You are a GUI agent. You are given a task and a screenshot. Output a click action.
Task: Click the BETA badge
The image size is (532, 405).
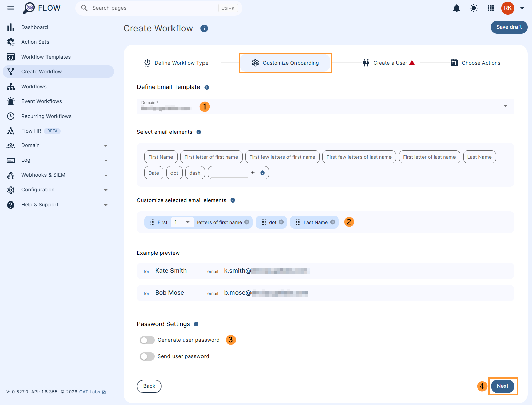[52, 131]
